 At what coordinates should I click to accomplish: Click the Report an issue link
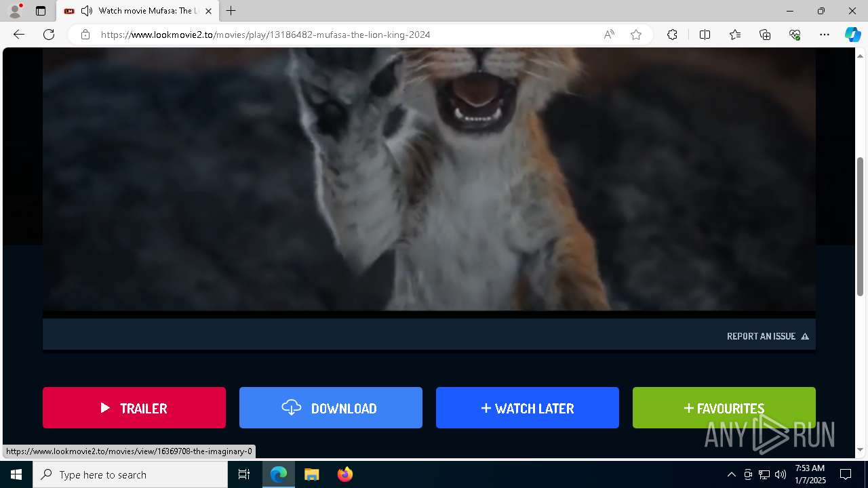[768, 336]
